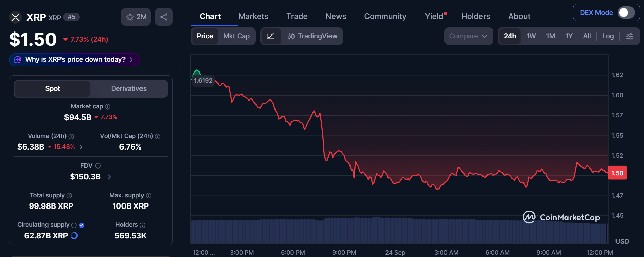This screenshot has height=257, width=644.
Task: Expand Volume (24h) details chevron
Action: pyautogui.click(x=81, y=147)
